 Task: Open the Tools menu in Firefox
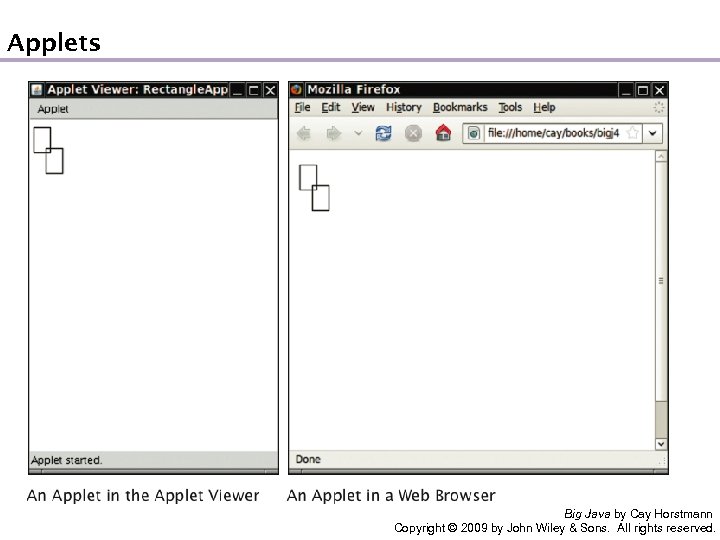510,107
